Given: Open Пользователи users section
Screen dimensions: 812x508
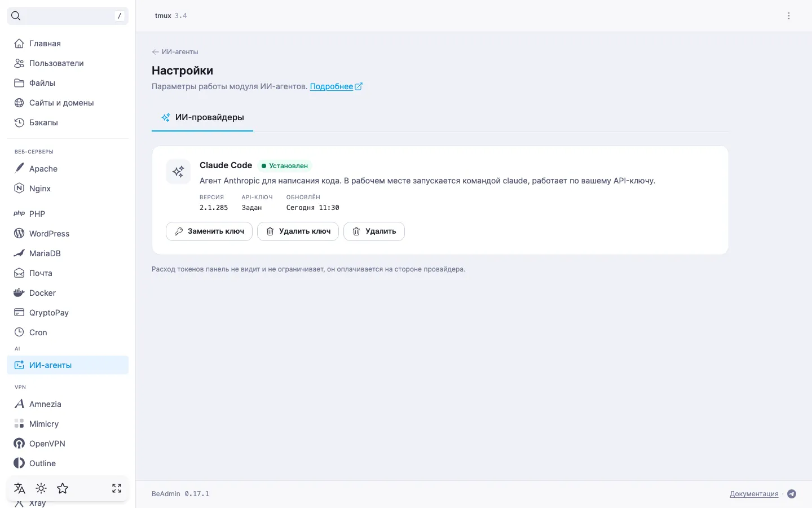Looking at the screenshot, I should click(68, 63).
